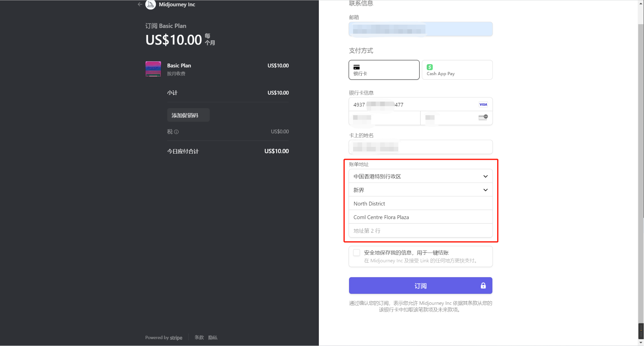Click the Cash App Pay green icon
The width and height of the screenshot is (644, 346).
click(x=430, y=67)
